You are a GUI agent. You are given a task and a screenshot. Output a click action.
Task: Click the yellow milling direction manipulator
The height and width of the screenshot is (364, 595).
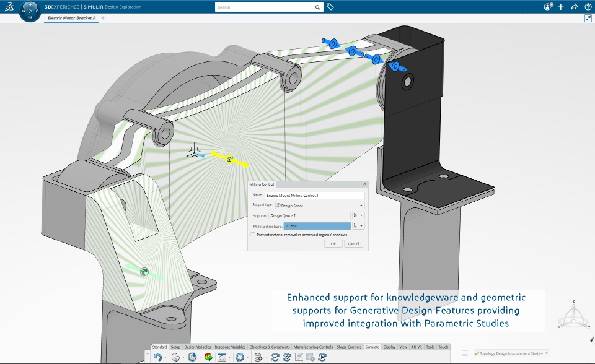(229, 159)
